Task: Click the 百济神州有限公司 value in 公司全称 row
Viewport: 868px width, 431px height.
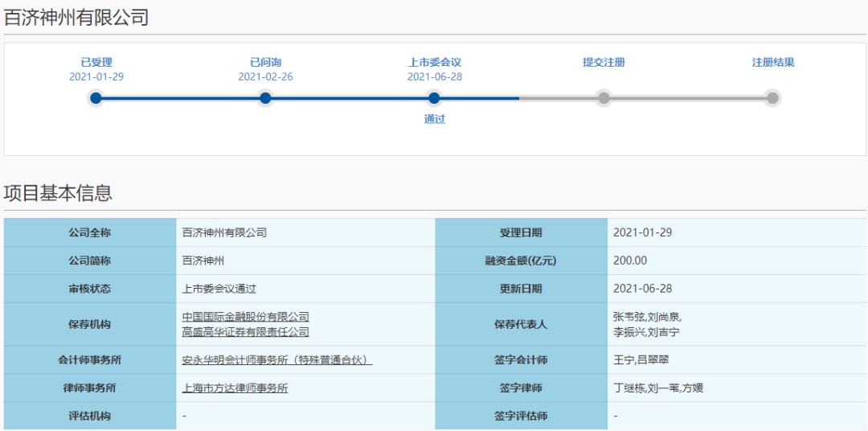Action: point(224,232)
